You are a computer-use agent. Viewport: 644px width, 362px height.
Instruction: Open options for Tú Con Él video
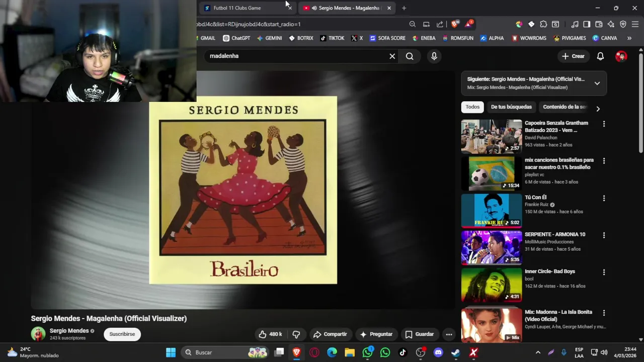[x=604, y=198]
